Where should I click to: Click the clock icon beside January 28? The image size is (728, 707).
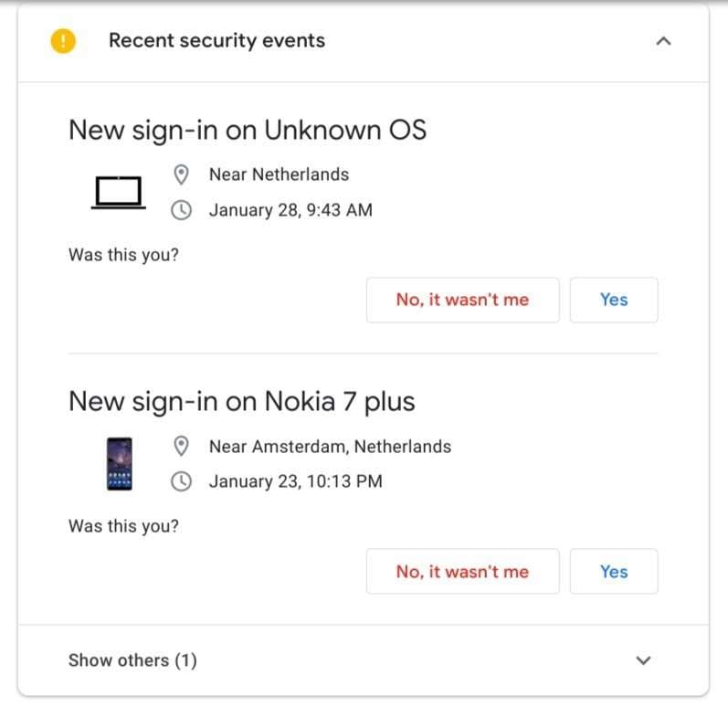(182, 210)
